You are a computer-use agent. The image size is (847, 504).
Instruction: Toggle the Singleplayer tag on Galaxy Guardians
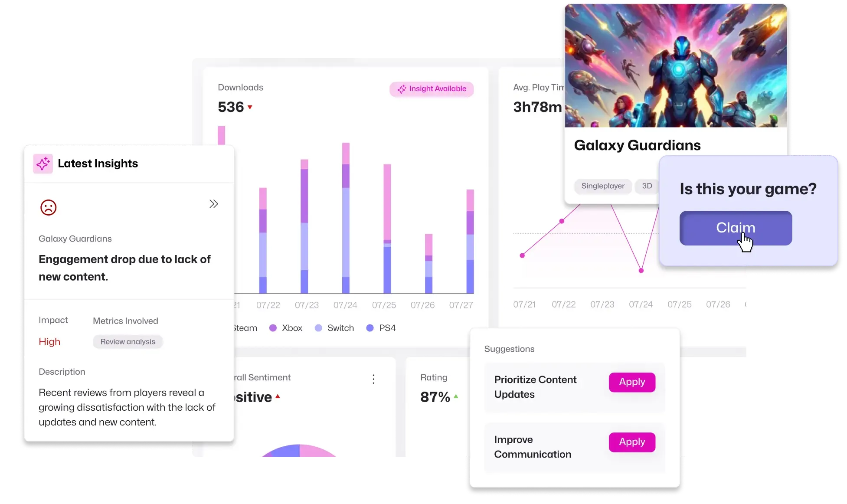click(x=602, y=185)
